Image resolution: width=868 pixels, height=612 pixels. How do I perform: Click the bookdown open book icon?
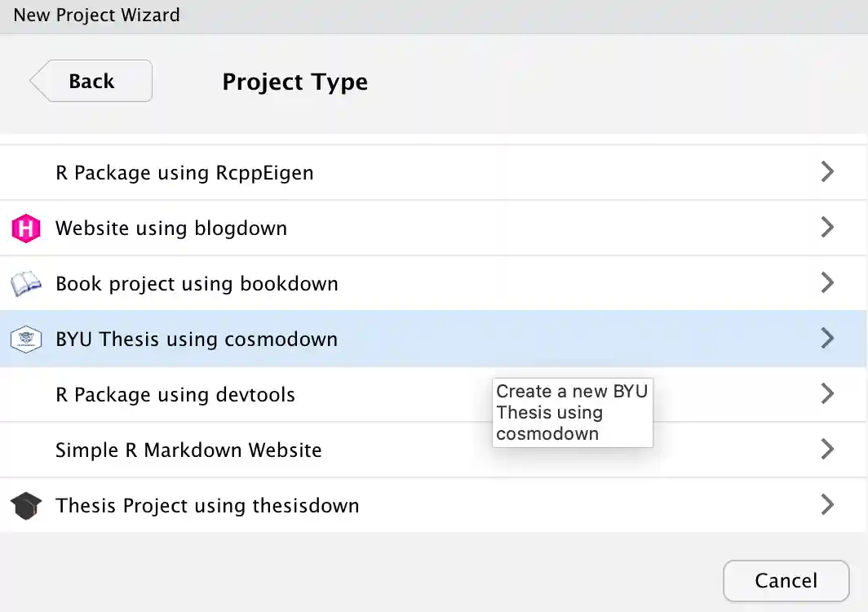(x=26, y=284)
